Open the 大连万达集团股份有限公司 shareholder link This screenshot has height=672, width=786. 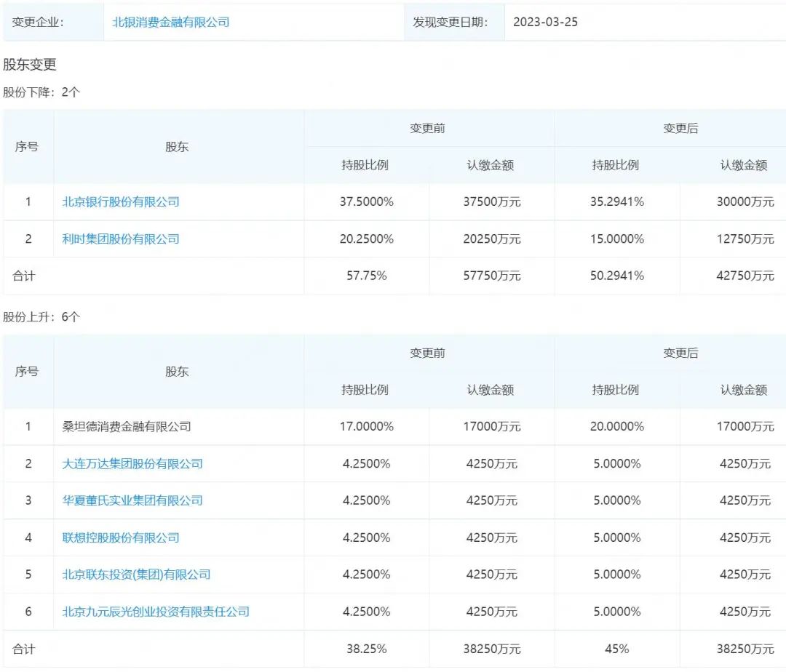[x=132, y=464]
